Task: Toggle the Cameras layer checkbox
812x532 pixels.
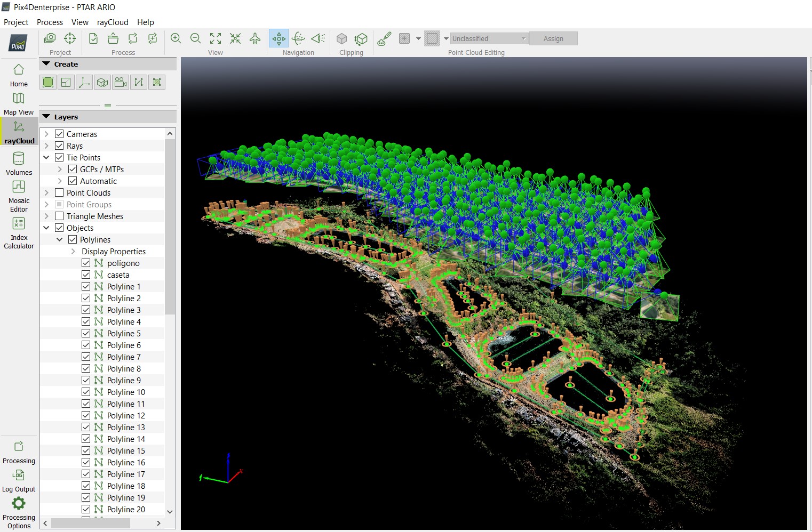Action: coord(59,134)
